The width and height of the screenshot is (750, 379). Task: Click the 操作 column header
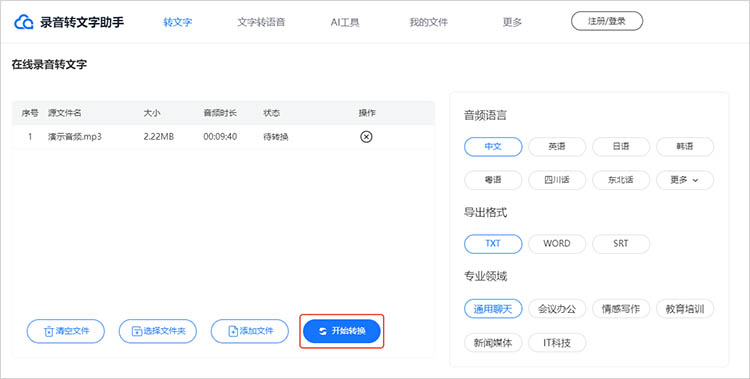(x=367, y=113)
